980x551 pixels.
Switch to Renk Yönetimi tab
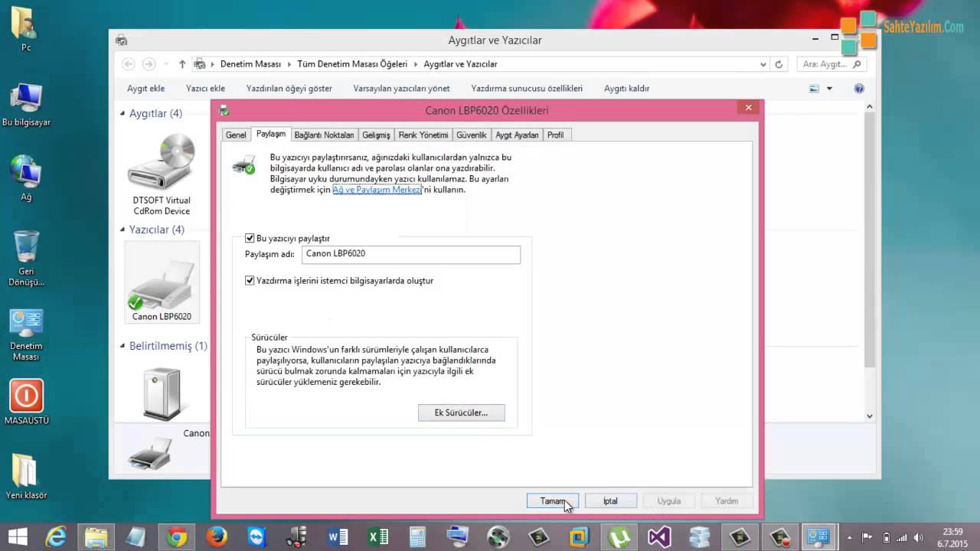tap(423, 135)
